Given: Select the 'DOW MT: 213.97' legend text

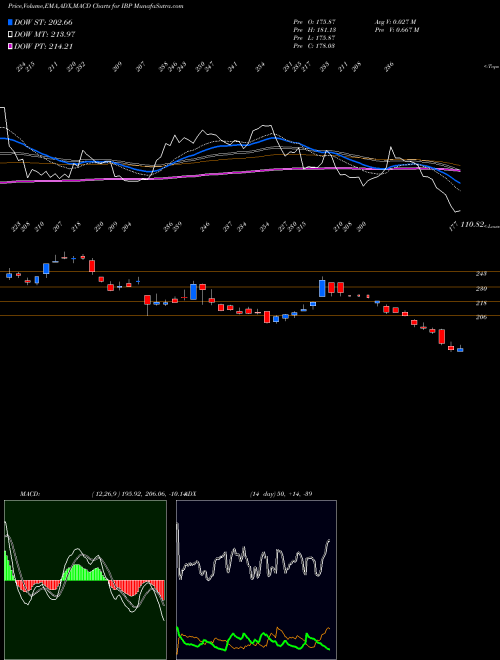Looking at the screenshot, I should click(x=45, y=35).
